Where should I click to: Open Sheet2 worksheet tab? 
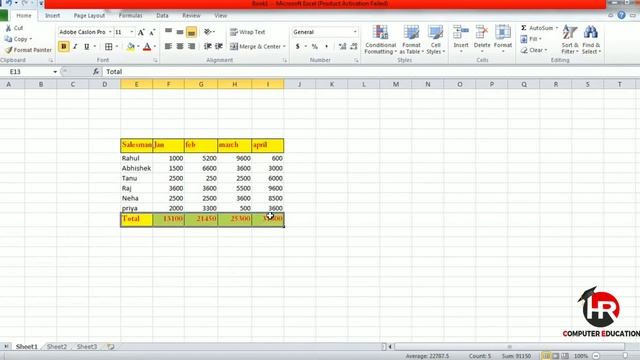pyautogui.click(x=57, y=347)
